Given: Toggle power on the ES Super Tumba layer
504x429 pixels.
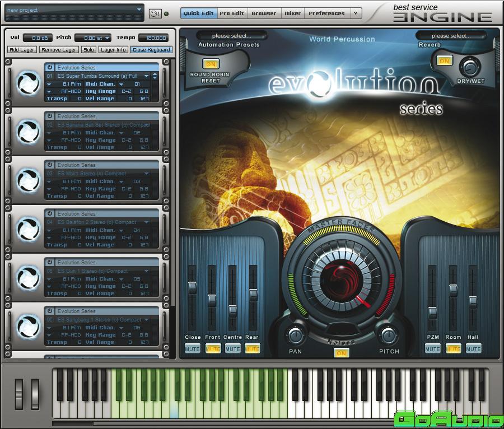Looking at the screenshot, I should pyautogui.click(x=50, y=67).
